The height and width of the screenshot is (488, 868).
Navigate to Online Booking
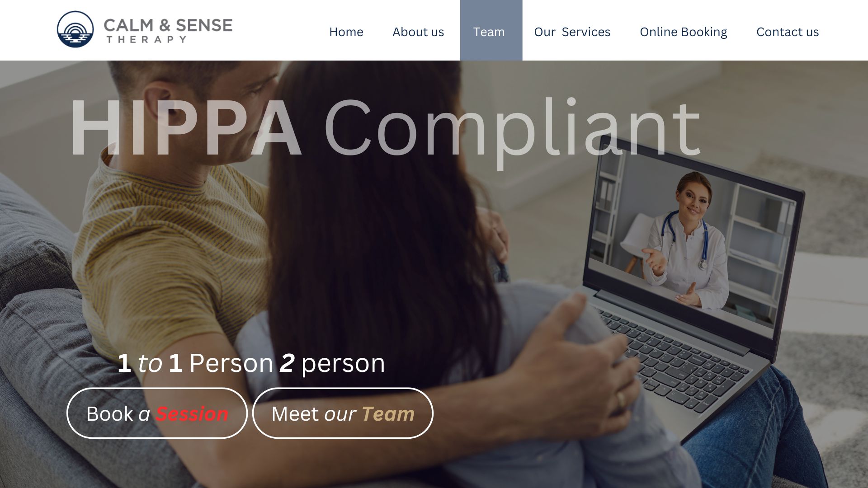click(683, 32)
